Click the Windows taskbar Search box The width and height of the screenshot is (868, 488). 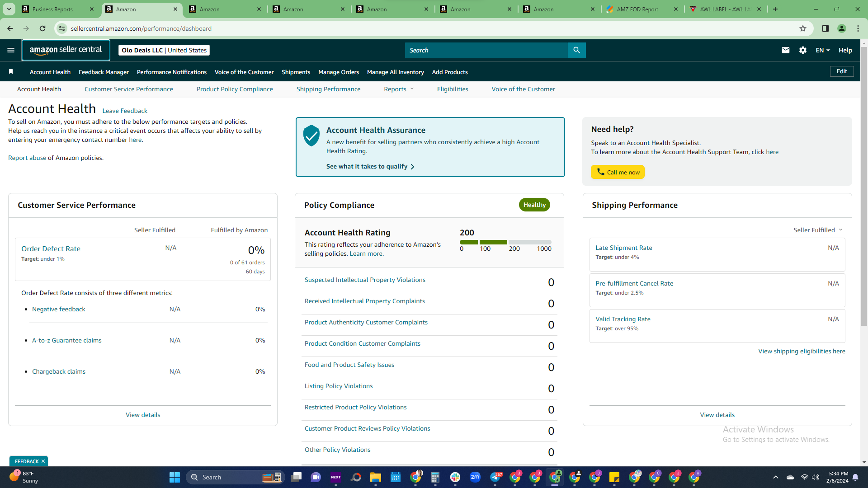coord(235,477)
